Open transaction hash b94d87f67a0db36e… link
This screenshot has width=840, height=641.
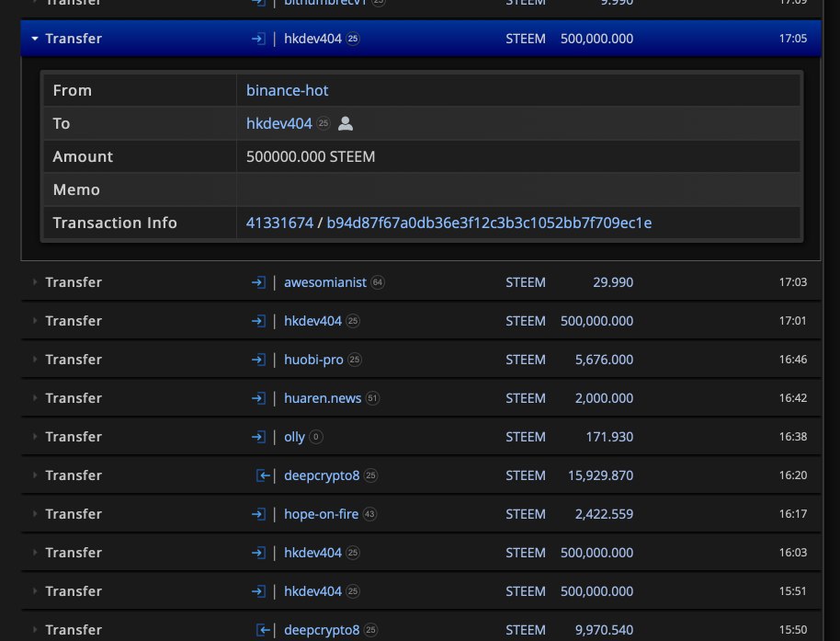click(489, 223)
